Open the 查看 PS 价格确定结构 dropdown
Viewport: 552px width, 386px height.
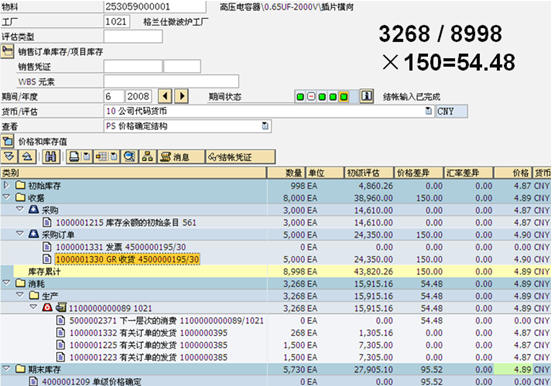265,126
